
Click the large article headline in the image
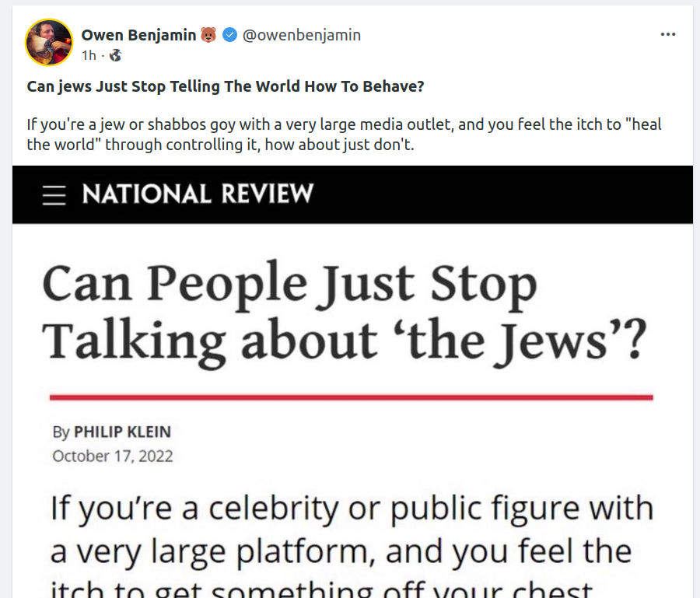[x=342, y=311]
